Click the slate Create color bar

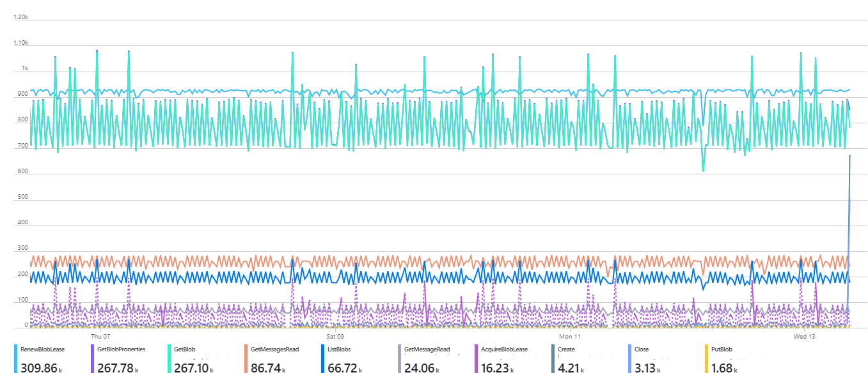pyautogui.click(x=553, y=360)
